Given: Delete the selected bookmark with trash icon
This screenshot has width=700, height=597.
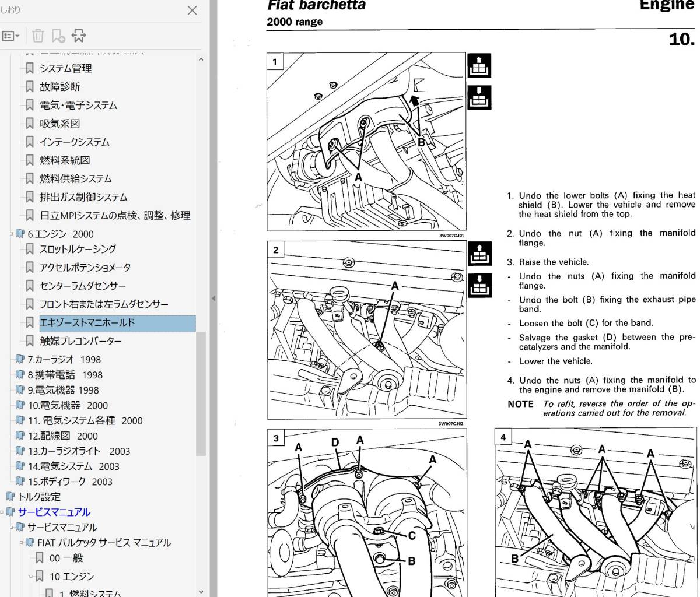Looking at the screenshot, I should click(x=38, y=36).
